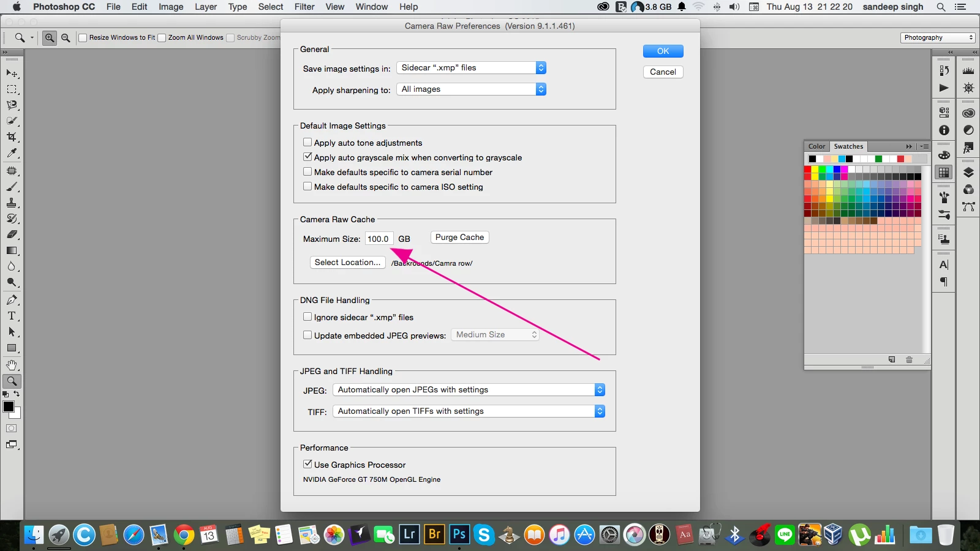Delete swatch with the trash icon
Screen dimensions: 980x551
click(x=909, y=360)
